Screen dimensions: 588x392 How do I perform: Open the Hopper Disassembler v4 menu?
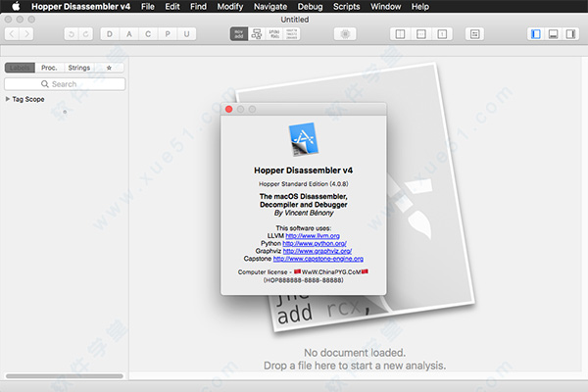pyautogui.click(x=80, y=7)
